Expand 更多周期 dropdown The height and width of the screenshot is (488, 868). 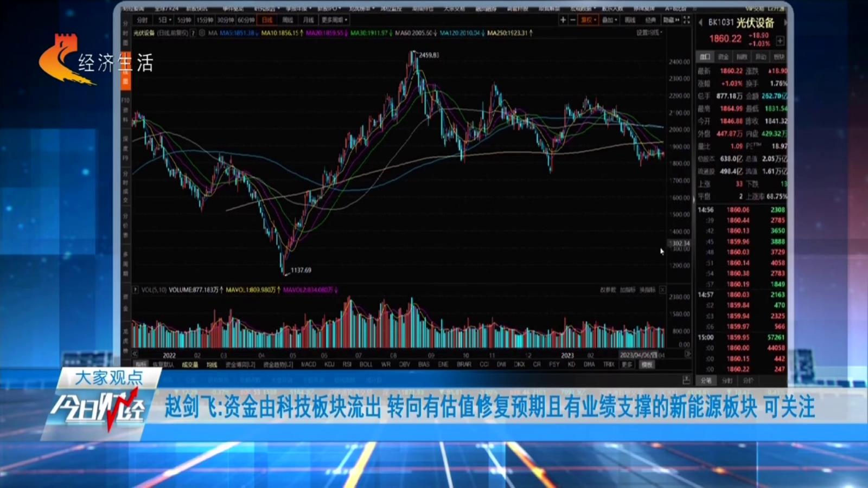tap(334, 20)
